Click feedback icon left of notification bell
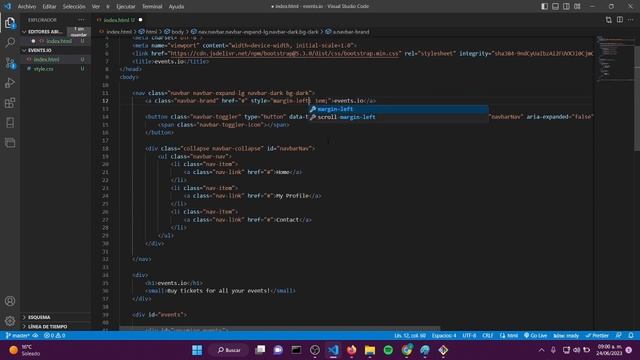This screenshot has width=640, height=360. [619, 336]
